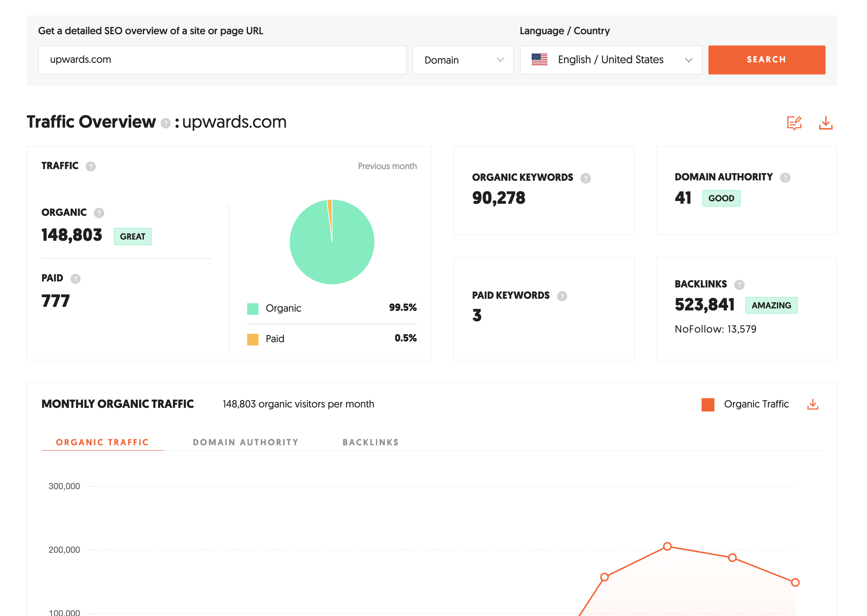Screen dimensions: 867x616
Task: Click the orange SEARCH button
Action: coord(766,60)
